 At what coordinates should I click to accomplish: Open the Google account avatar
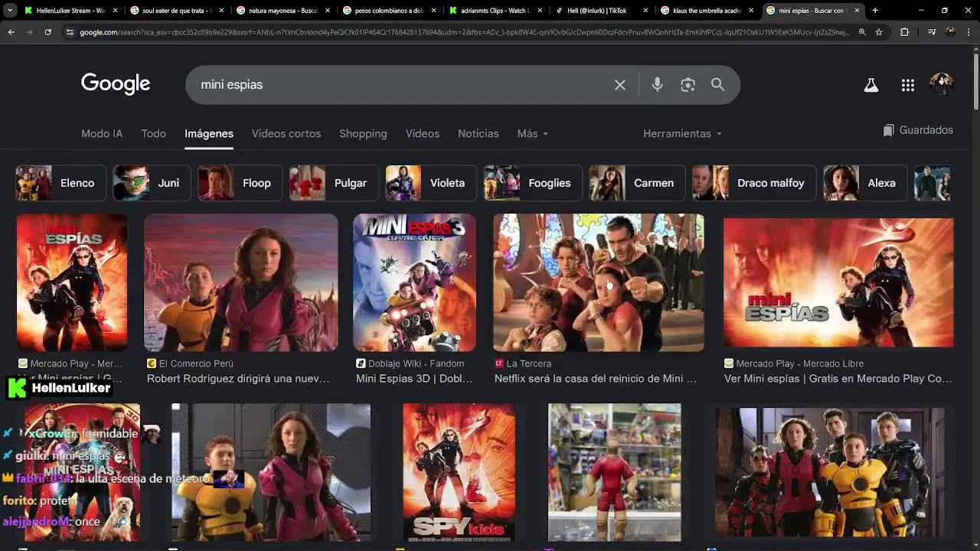click(942, 85)
